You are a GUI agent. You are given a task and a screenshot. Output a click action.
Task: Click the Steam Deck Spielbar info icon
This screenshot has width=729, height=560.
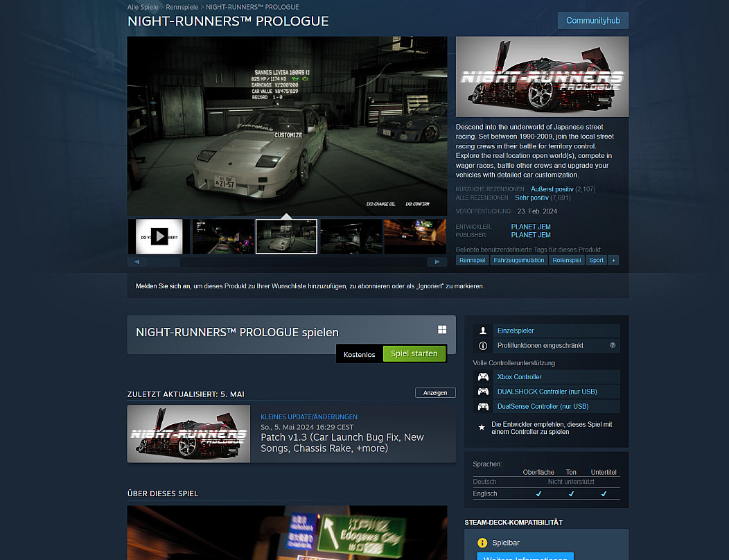(x=482, y=543)
